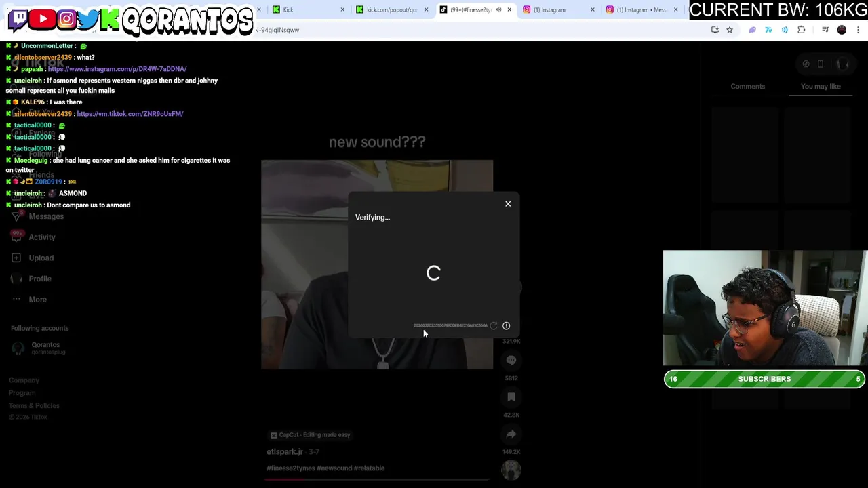Image resolution: width=868 pixels, height=488 pixels.
Task: Close the Verifying dialog with the X
Action: click(x=508, y=204)
